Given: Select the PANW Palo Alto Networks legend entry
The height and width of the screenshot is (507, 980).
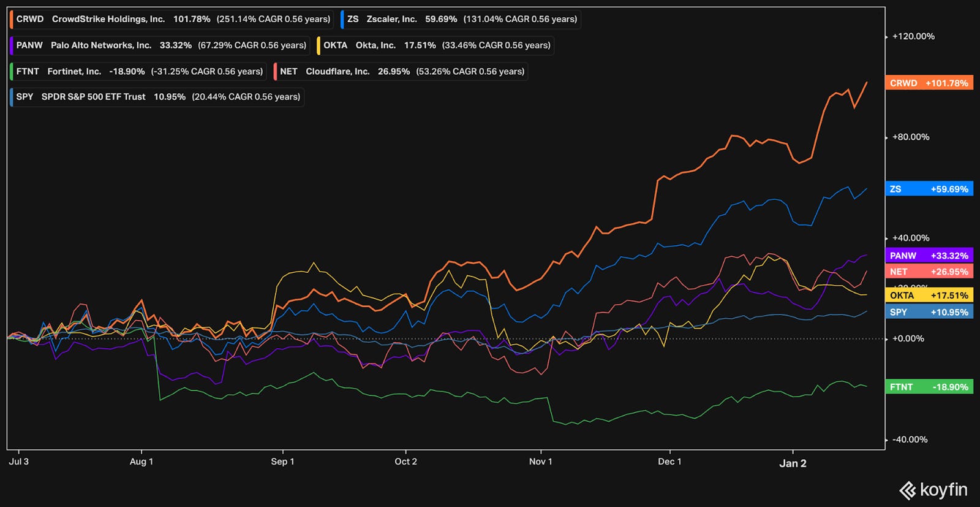Looking at the screenshot, I should (x=160, y=45).
